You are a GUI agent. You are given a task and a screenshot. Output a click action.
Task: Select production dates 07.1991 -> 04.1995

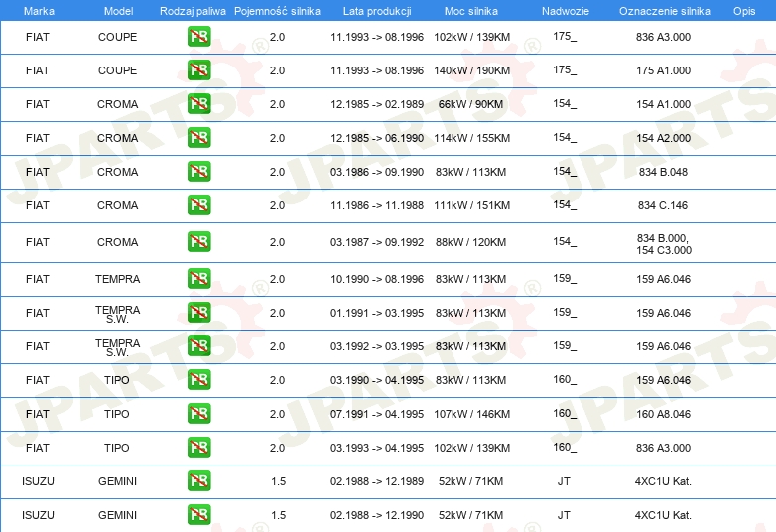click(377, 414)
